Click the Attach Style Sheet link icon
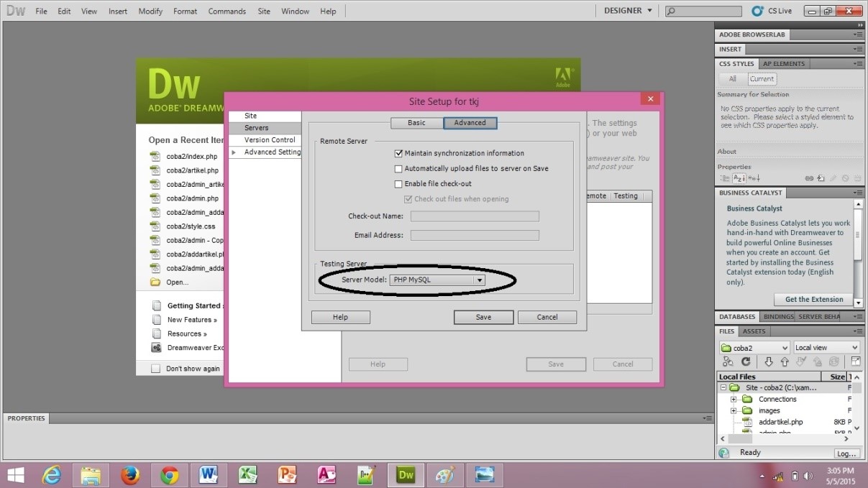 pos(809,178)
